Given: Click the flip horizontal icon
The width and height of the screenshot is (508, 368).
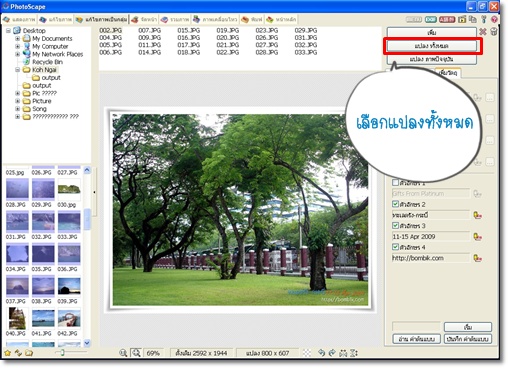Looking at the screenshot, I should click(343, 353).
